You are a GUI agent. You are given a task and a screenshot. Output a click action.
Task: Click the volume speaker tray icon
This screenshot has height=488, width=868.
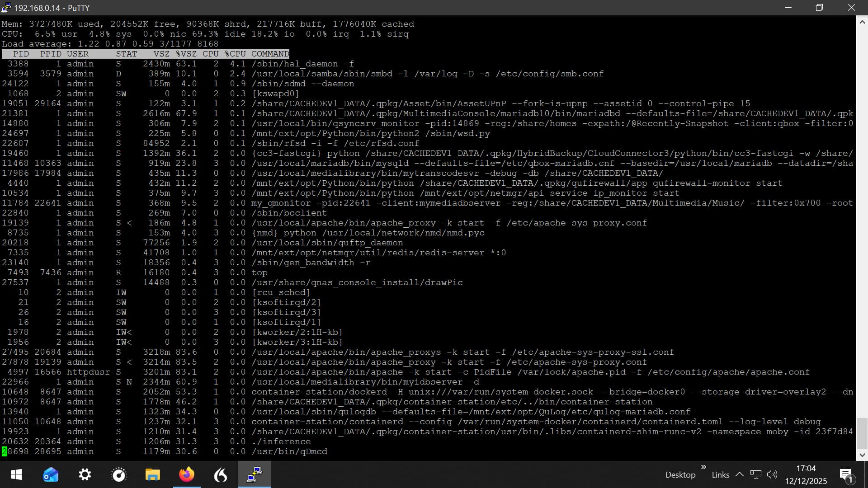772,474
